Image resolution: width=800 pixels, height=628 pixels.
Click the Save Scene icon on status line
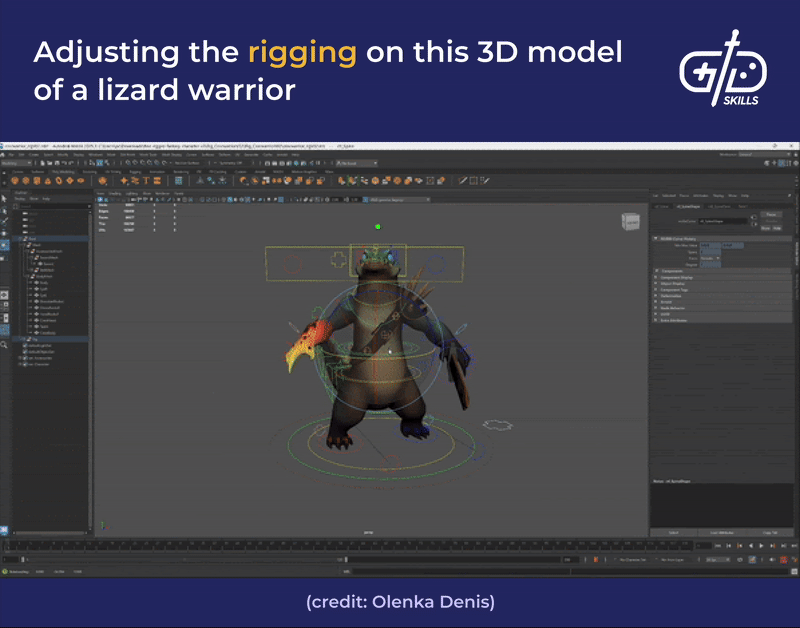[x=57, y=163]
